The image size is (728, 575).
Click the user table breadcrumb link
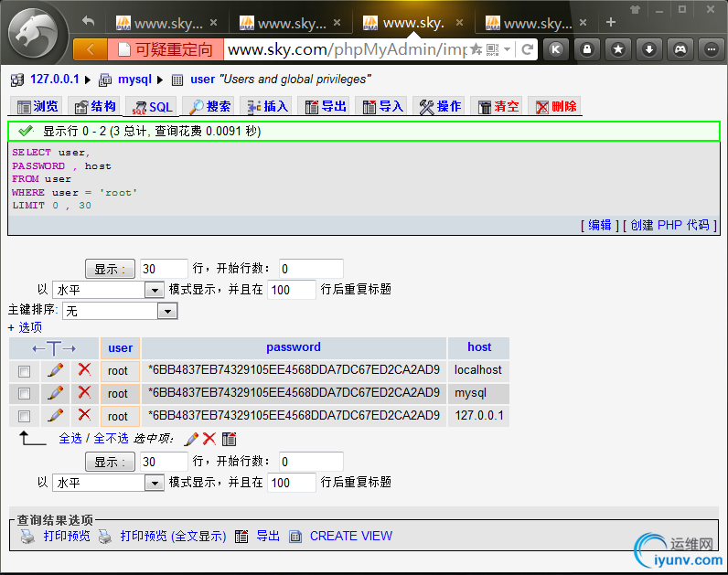[x=202, y=80]
